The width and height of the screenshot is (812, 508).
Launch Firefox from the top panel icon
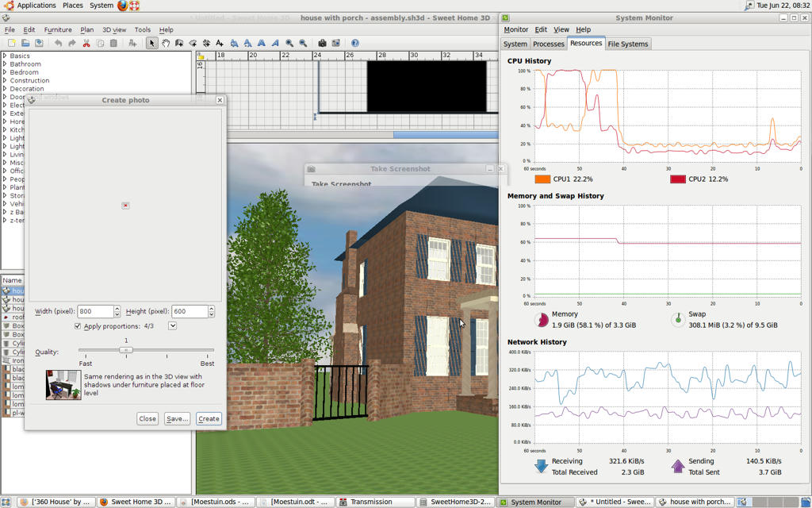point(123,6)
